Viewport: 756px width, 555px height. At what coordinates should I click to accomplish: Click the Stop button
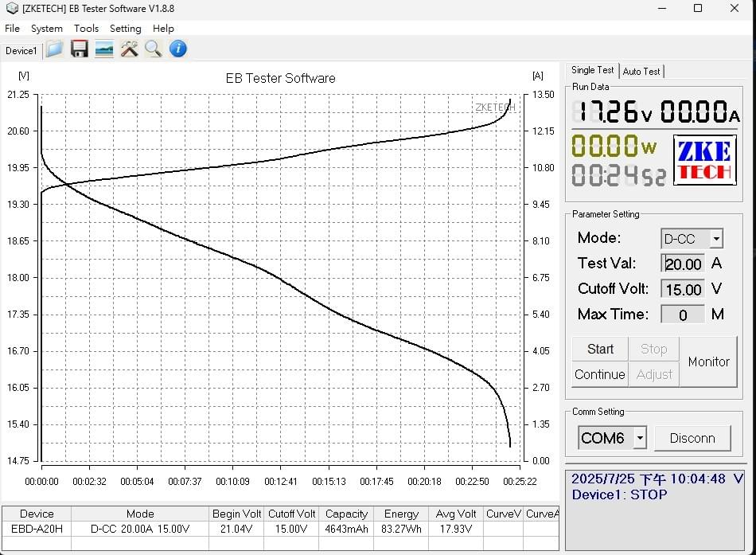[654, 349]
